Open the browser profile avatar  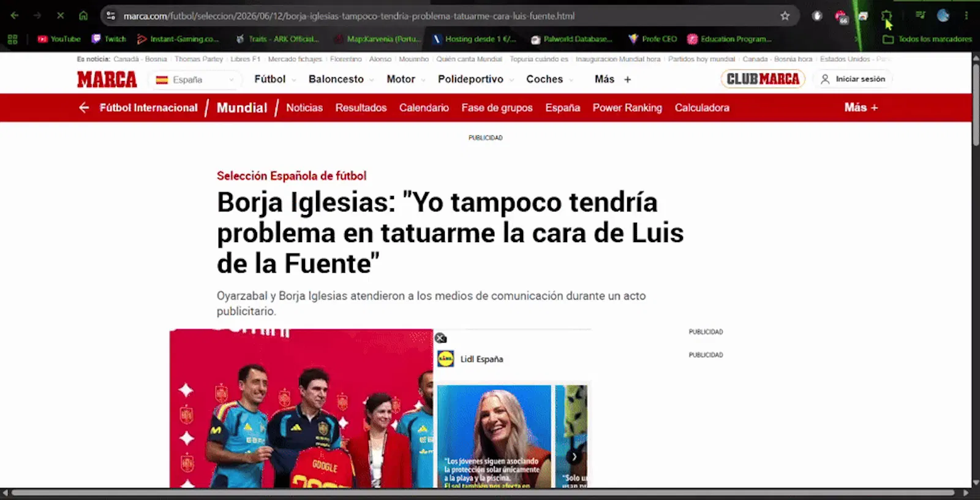point(943,16)
